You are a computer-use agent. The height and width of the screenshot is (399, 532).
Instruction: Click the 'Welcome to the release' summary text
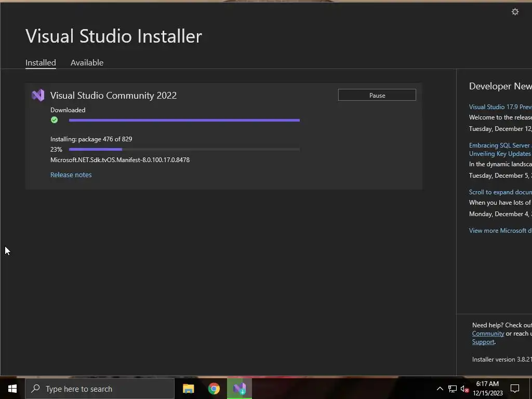tap(500, 117)
